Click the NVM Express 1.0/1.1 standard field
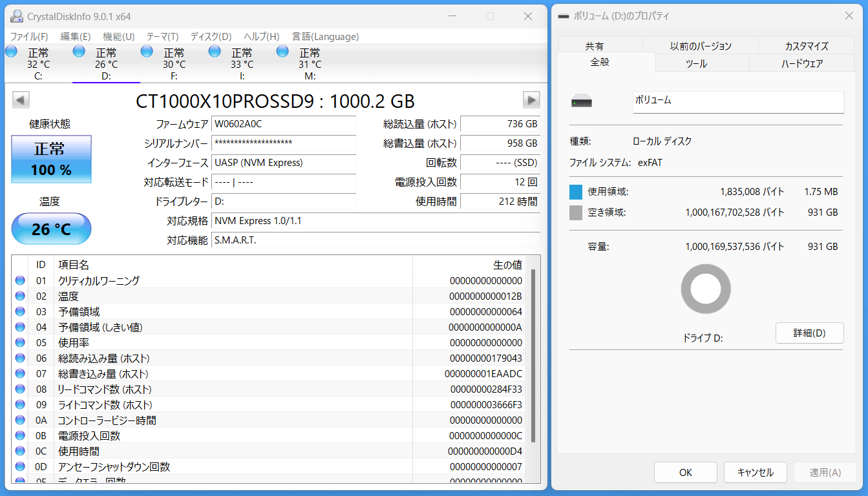Image resolution: width=868 pixels, height=496 pixels. coord(376,221)
